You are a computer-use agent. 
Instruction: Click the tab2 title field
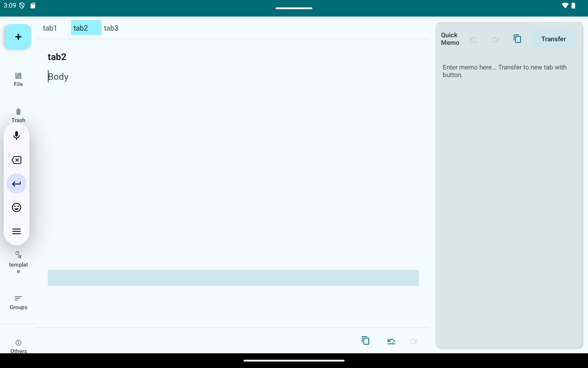233,57
